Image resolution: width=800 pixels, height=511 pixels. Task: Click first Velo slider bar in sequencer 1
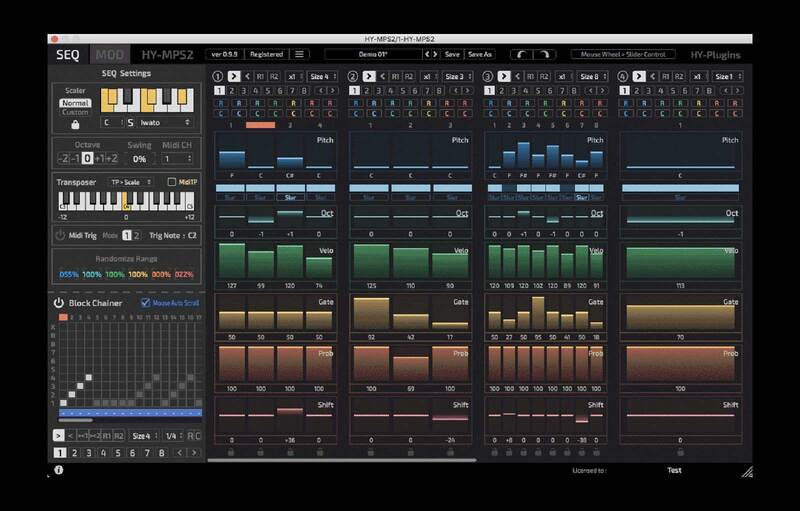[231, 262]
